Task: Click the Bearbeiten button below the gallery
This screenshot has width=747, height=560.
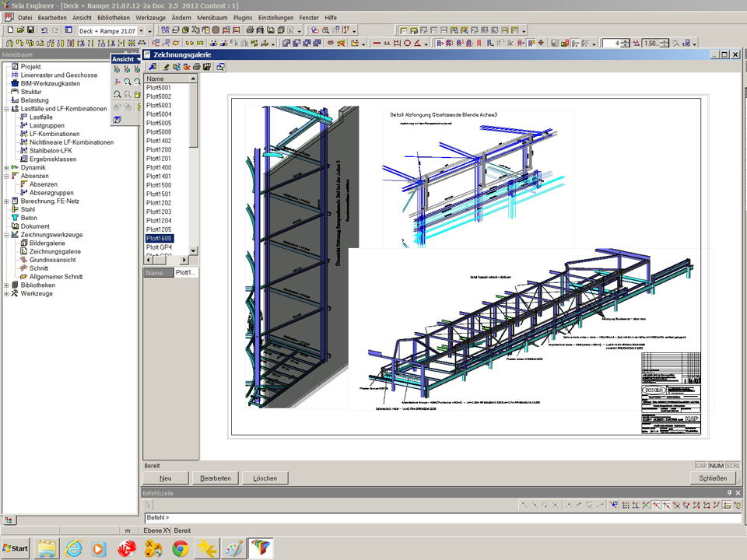Action: coord(216,478)
